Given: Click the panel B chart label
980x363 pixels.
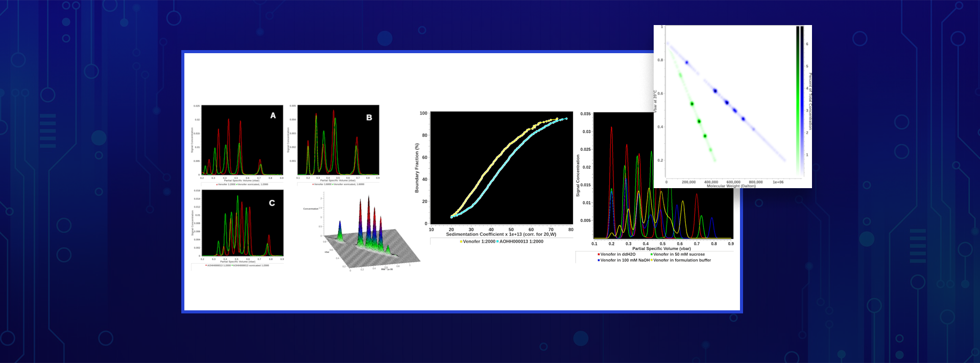Looking at the screenshot, I should [x=369, y=117].
